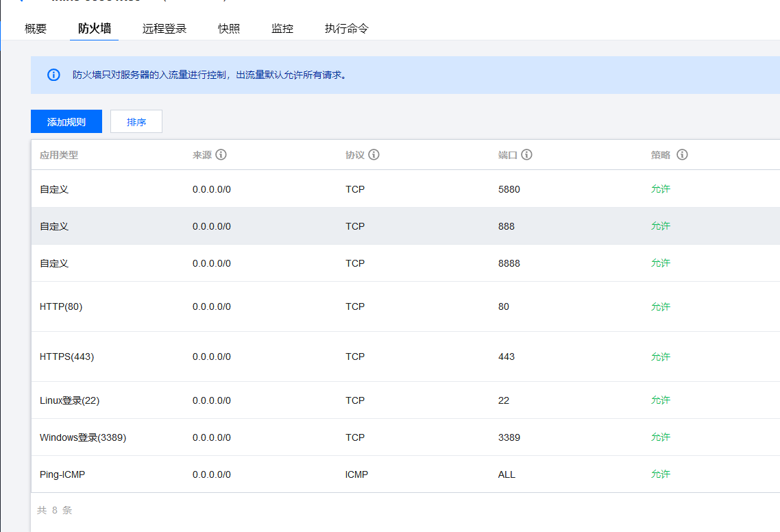Click port value 80
Image resolution: width=780 pixels, height=532 pixels.
tap(503, 306)
